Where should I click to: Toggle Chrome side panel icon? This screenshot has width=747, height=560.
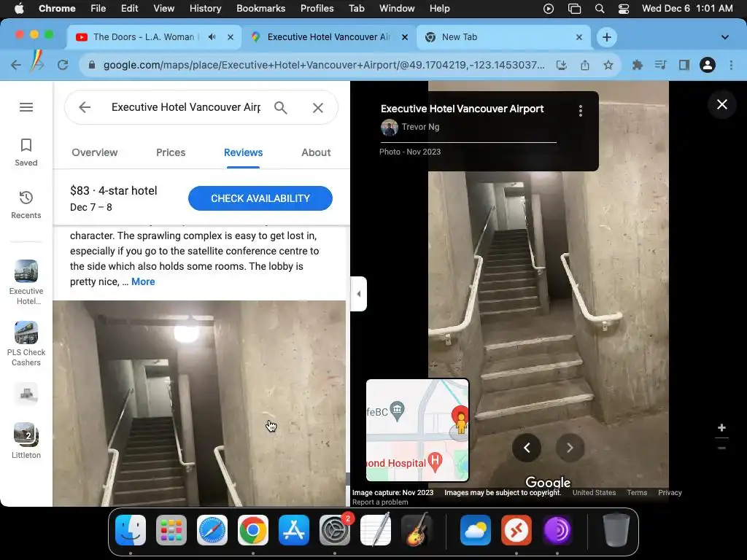tap(684, 65)
